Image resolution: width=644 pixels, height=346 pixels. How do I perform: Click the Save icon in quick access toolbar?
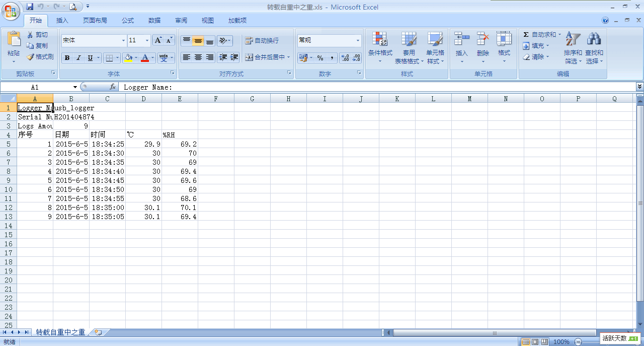(30, 7)
